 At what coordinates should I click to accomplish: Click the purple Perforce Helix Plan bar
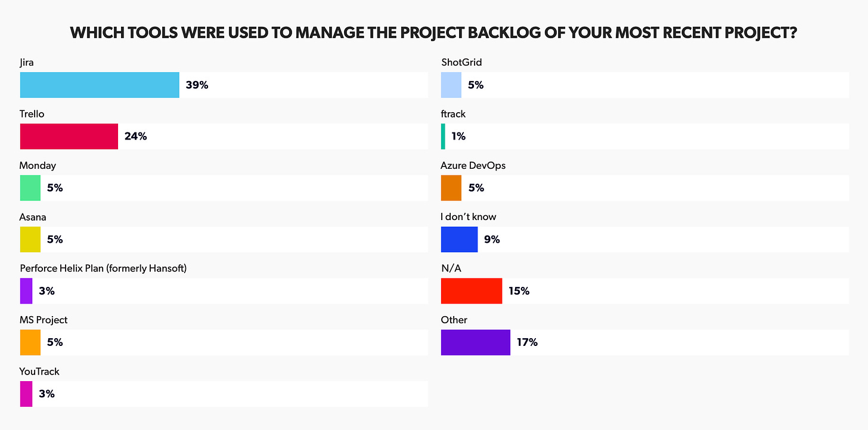(x=26, y=291)
